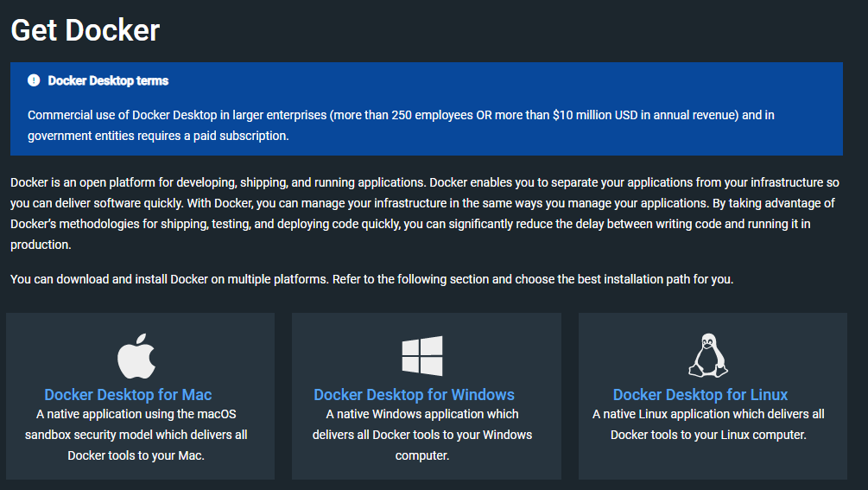Click the "You can download and install Docker" sentence
Screen dimensions: 868x490
click(371, 279)
